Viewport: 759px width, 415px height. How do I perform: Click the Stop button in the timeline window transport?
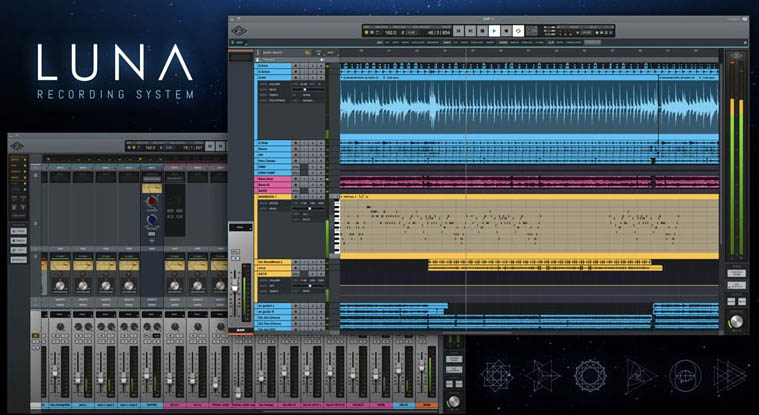pos(482,31)
